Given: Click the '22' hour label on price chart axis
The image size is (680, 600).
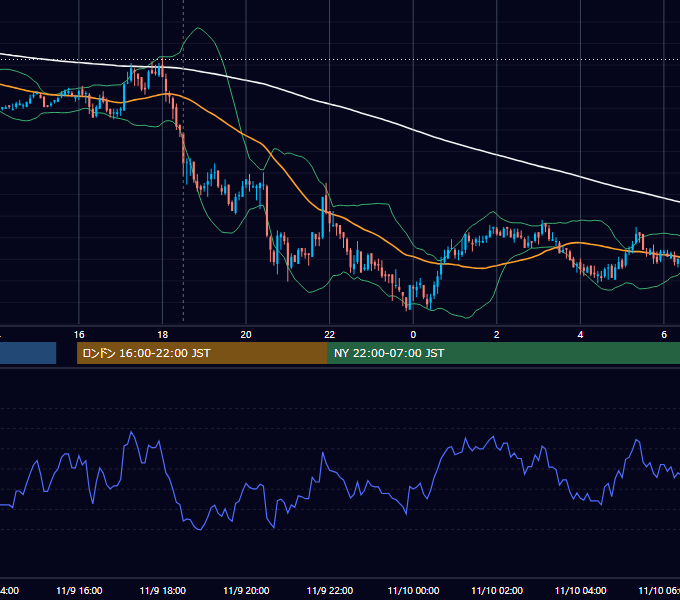Looking at the screenshot, I should point(330,335).
